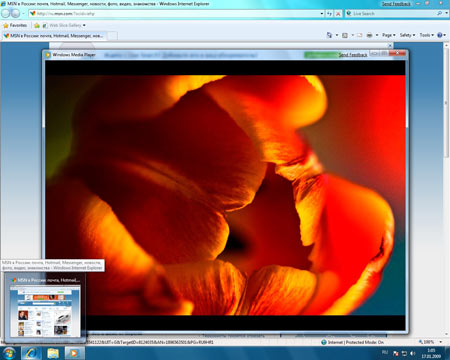Click the Internet Explorer taskbar icon
The width and height of the screenshot is (450, 360).
[x=31, y=353]
